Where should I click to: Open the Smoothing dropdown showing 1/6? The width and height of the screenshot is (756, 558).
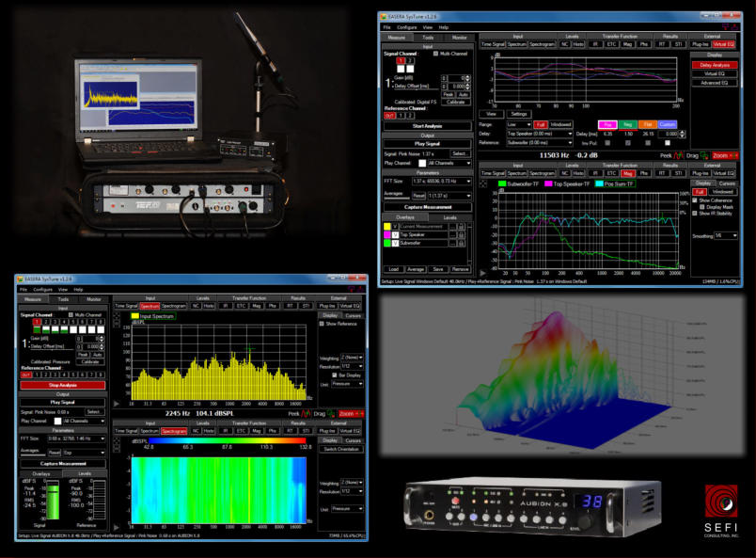pyautogui.click(x=726, y=235)
